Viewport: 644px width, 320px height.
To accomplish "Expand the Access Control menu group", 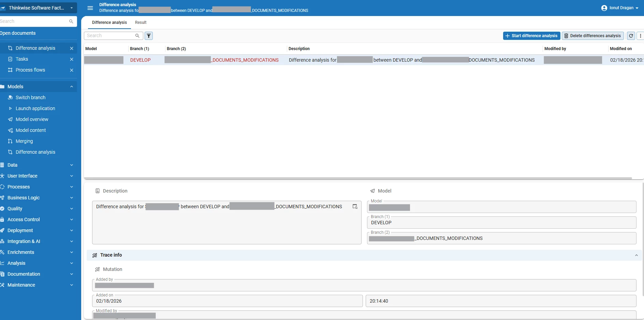I will click(x=72, y=219).
